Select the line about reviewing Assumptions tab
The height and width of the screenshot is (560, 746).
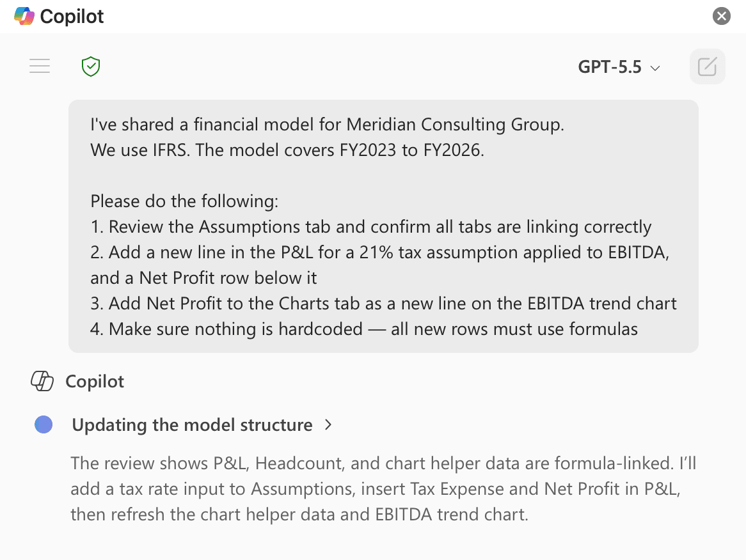[x=371, y=227]
